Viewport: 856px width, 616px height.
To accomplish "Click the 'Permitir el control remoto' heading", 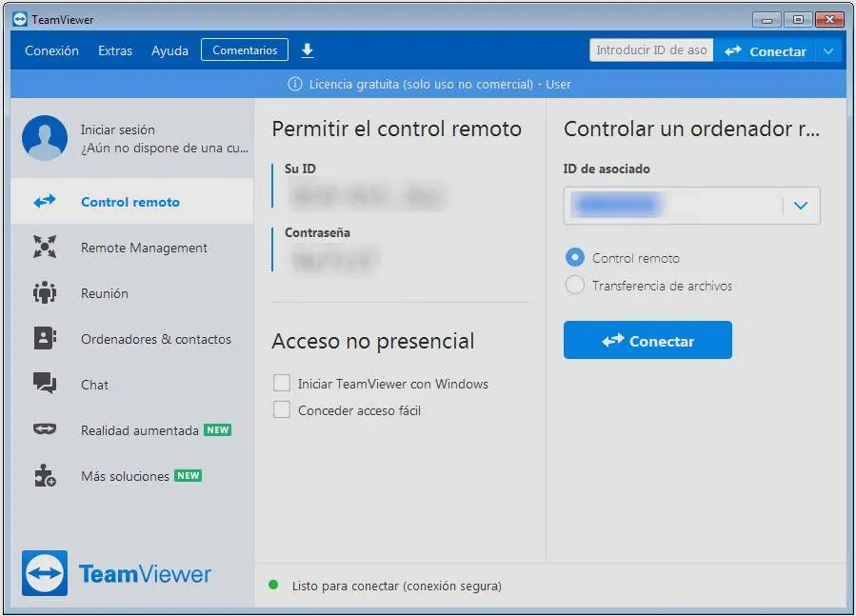I will click(x=397, y=129).
